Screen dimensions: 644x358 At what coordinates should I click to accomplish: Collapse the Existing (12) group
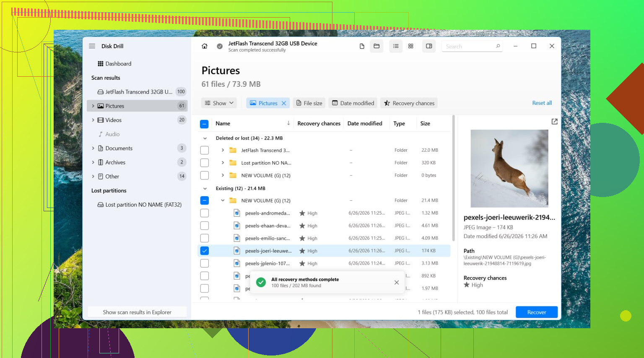click(x=205, y=189)
